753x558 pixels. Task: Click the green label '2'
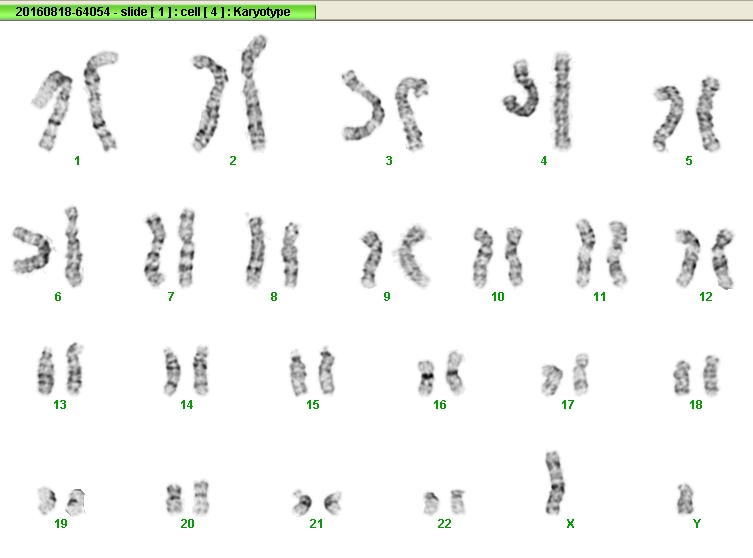(233, 161)
